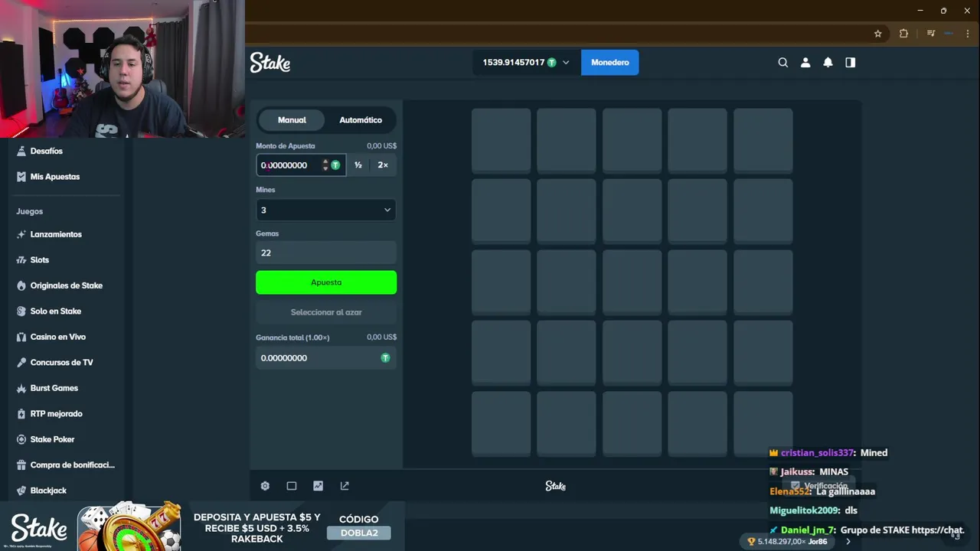Open Blackjack in the sidebar
980x551 pixels.
point(48,491)
